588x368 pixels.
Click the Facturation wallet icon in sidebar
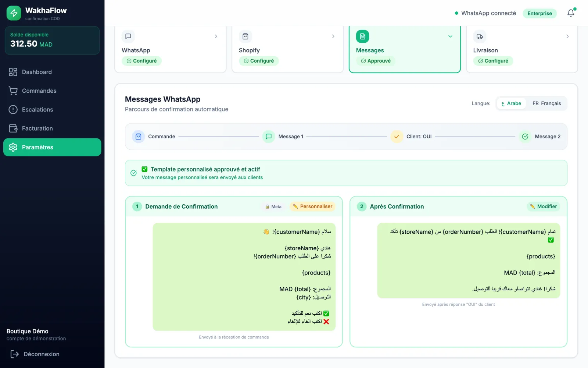click(x=13, y=128)
